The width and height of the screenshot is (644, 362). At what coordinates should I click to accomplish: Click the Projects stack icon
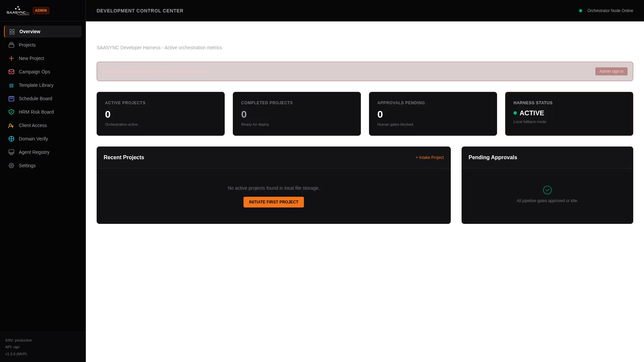(x=11, y=45)
